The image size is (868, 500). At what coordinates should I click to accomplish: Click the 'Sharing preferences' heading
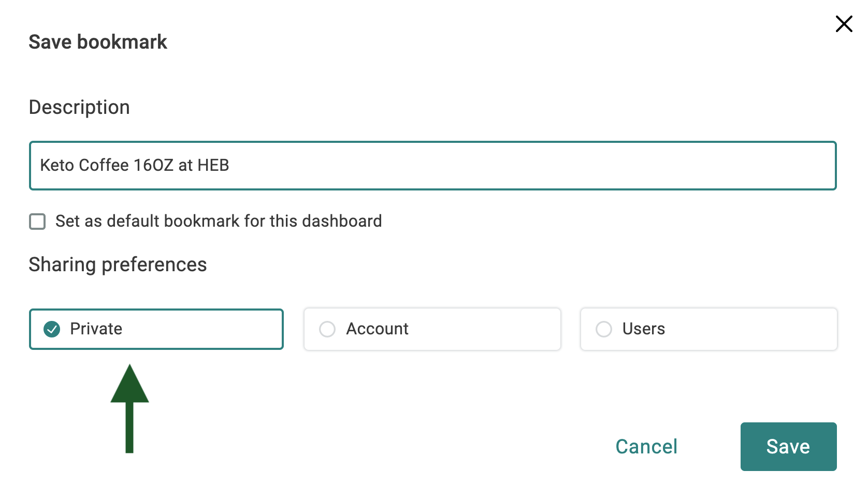(x=118, y=264)
